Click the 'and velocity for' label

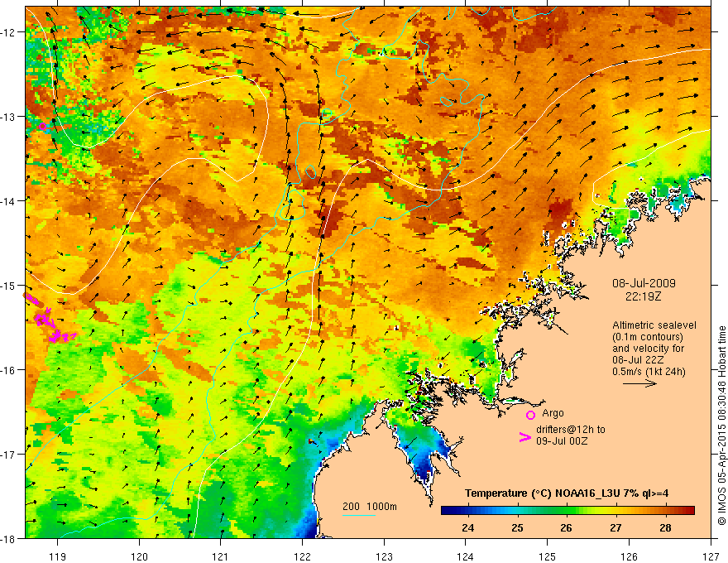pos(648,349)
